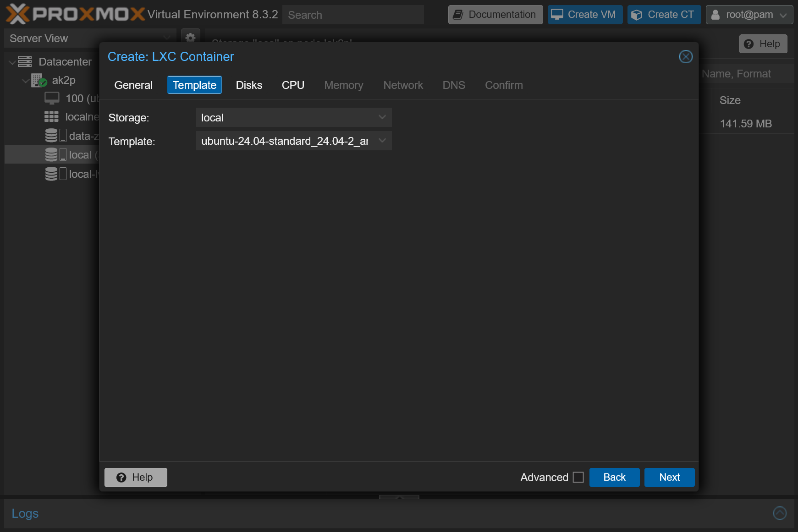Click the localnetwork grid icon
The image size is (798, 532).
(x=51, y=117)
